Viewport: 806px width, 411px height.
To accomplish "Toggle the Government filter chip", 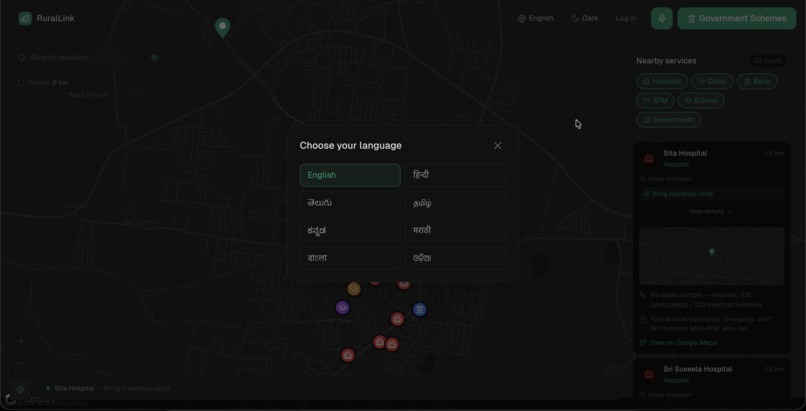I will (668, 120).
